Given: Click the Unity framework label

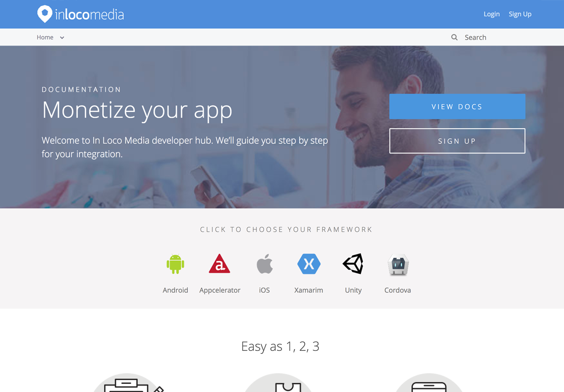Looking at the screenshot, I should (x=353, y=290).
